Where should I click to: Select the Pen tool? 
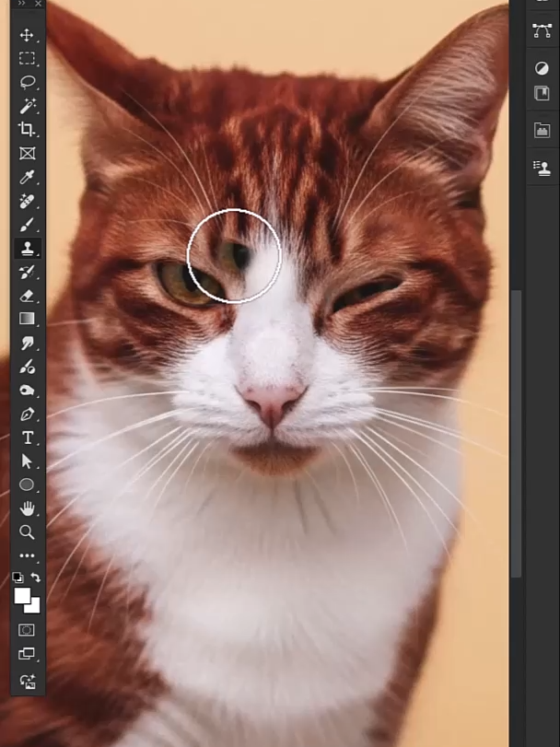[x=27, y=414]
